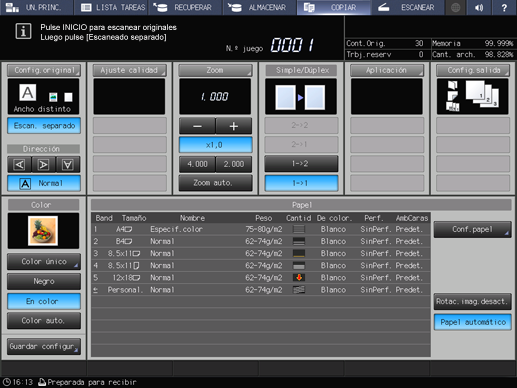Viewport: 517px width, 388px height.
Task: Go to the ALMACENAR tab
Action: [260, 7]
